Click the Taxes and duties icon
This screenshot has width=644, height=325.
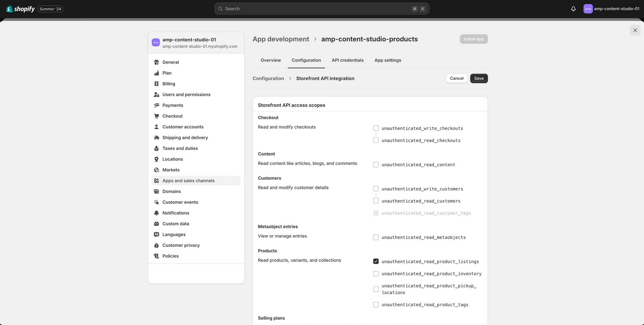click(x=157, y=148)
